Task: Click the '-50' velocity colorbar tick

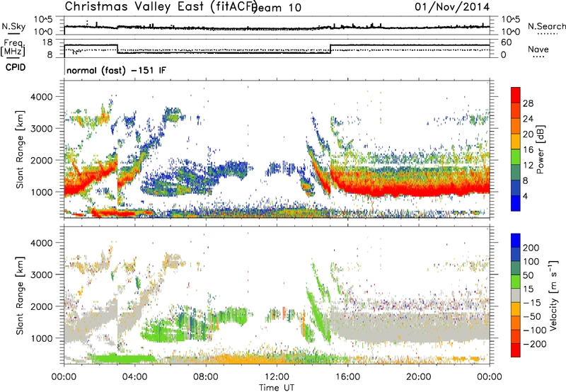Action: pyautogui.click(x=533, y=316)
